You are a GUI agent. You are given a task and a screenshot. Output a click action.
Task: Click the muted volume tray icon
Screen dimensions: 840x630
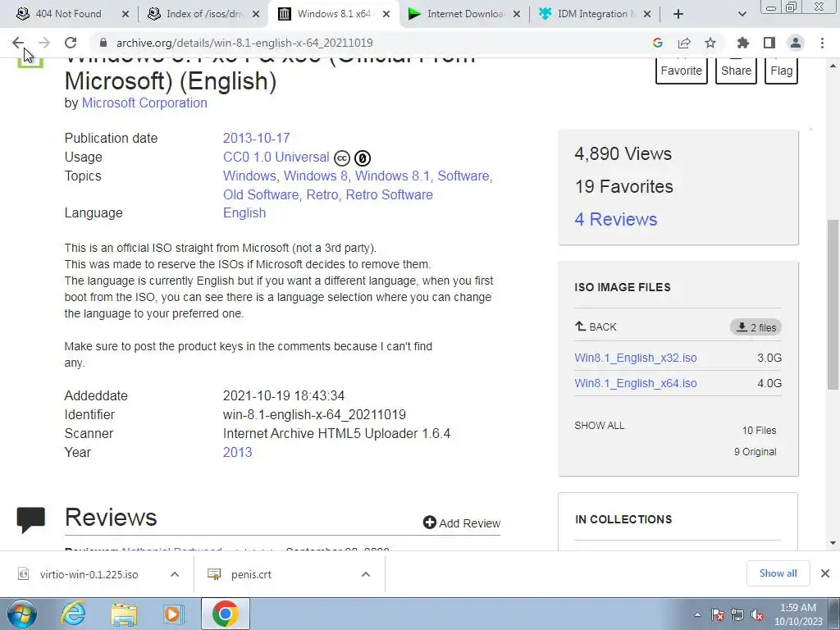[757, 615]
